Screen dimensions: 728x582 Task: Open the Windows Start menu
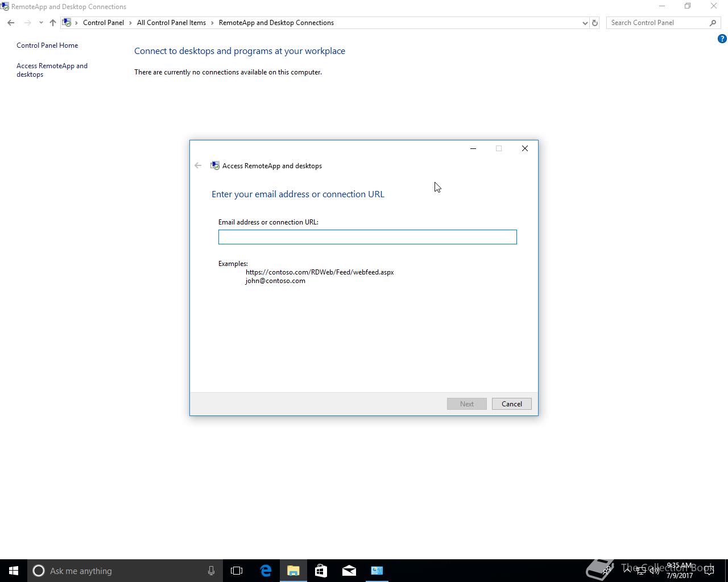14,571
